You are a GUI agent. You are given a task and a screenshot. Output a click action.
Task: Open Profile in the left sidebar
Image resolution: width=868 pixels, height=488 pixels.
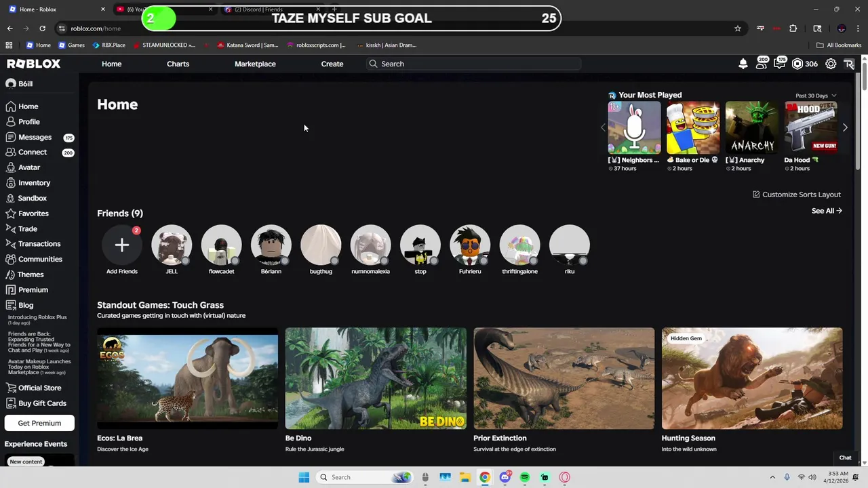[x=29, y=122]
